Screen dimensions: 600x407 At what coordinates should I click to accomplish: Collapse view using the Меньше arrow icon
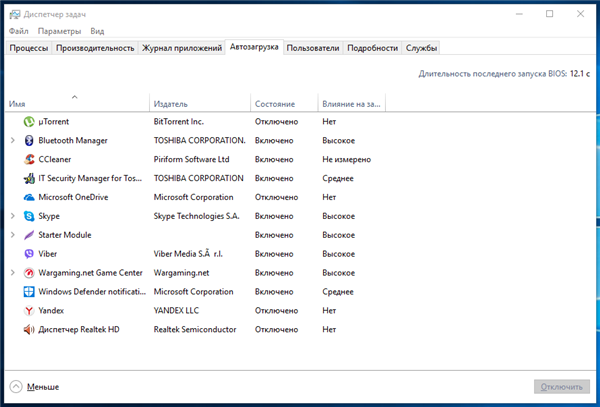[16, 387]
